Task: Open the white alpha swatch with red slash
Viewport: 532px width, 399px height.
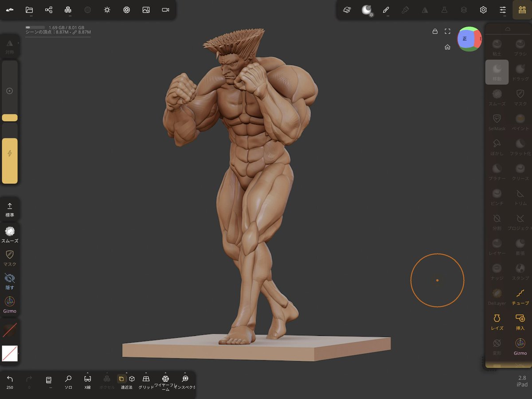Action: 10,353
